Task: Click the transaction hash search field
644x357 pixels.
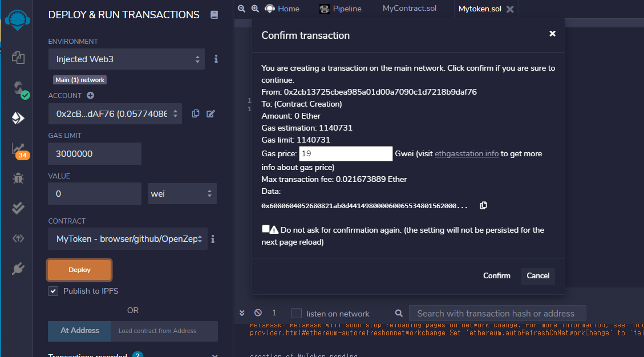Action: (497, 314)
